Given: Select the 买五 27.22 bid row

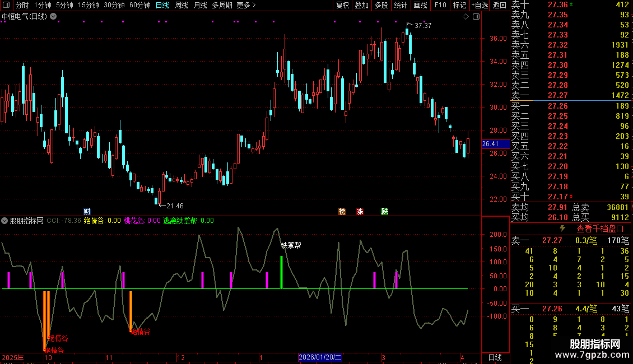Looking at the screenshot, I should (570, 146).
